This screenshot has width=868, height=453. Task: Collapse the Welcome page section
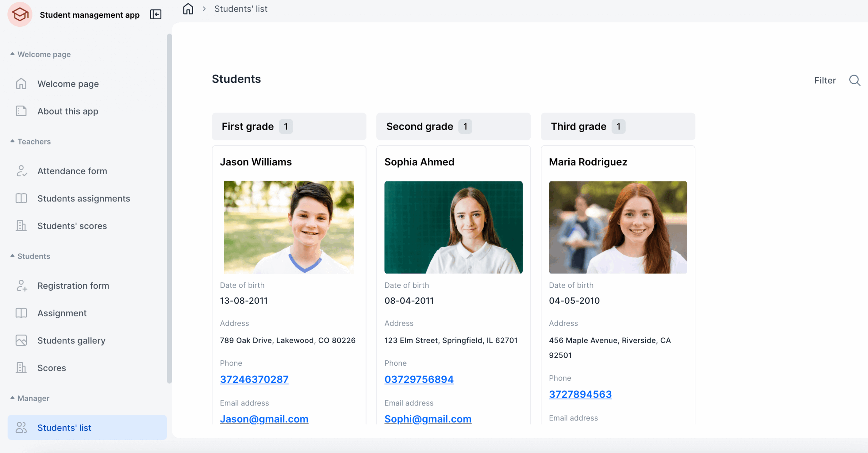13,54
